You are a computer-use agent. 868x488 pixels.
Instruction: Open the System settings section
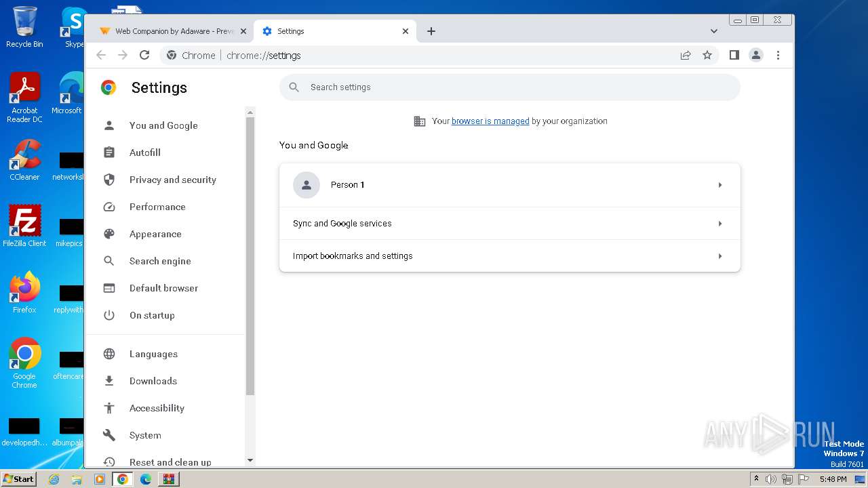[145, 435]
